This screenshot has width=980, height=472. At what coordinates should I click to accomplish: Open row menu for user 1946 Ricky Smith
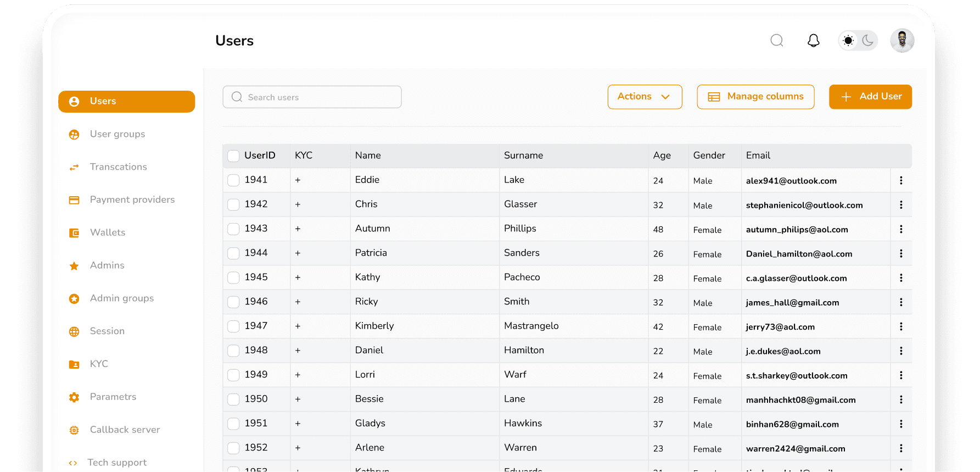point(900,302)
